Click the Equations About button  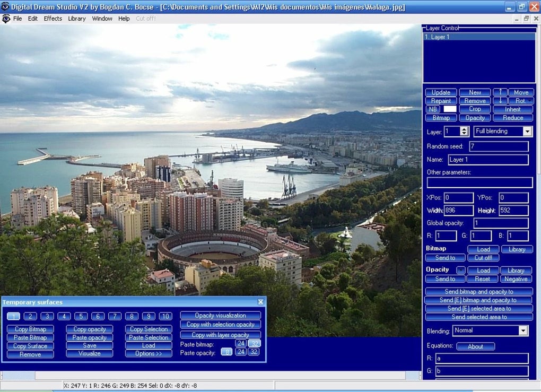coord(475,346)
